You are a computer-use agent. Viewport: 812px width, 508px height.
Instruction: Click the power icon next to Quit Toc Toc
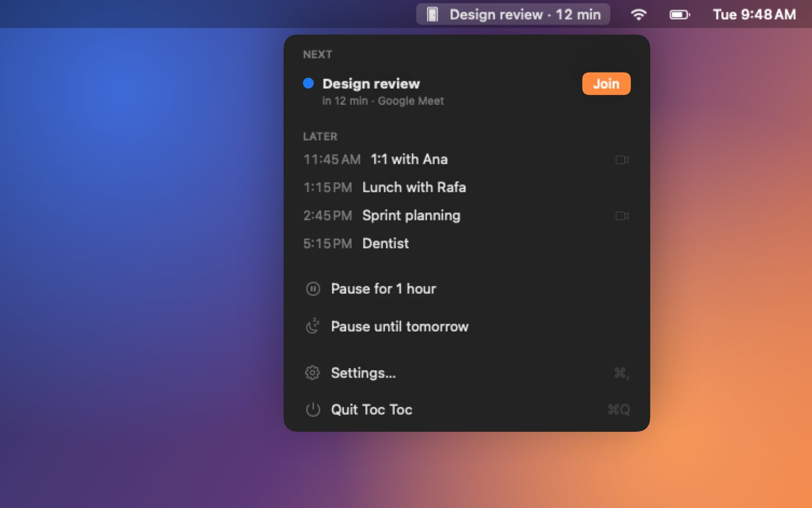click(x=313, y=409)
